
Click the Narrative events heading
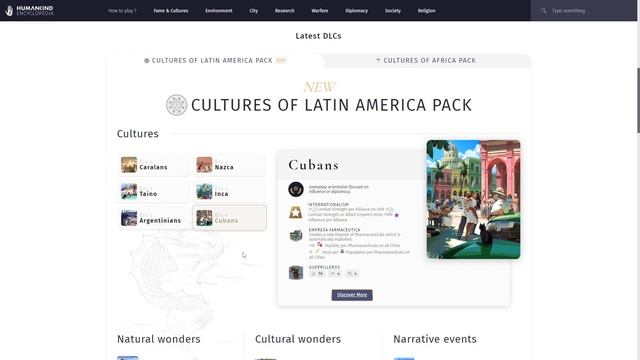point(435,339)
